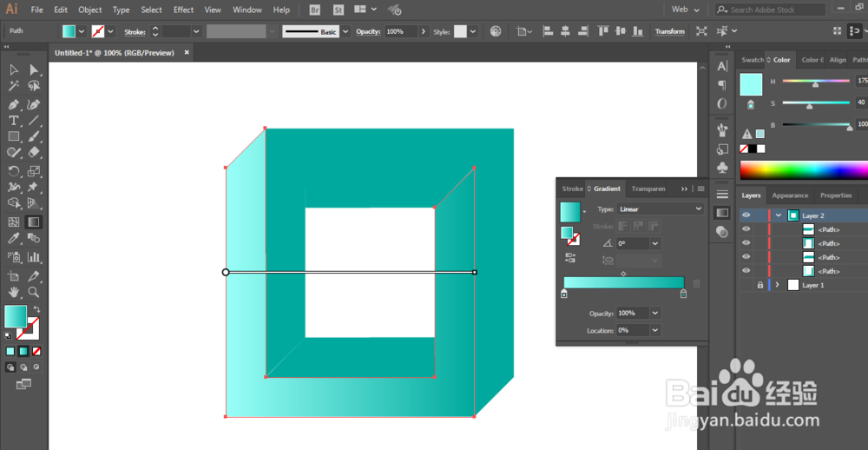The height and width of the screenshot is (450, 868).
Task: Choose the Lasso tool
Action: coord(34,86)
